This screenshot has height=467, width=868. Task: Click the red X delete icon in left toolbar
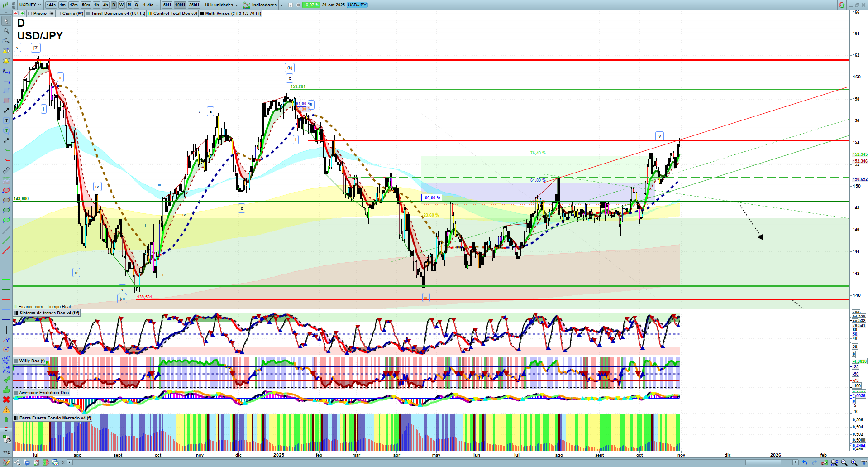6,400
